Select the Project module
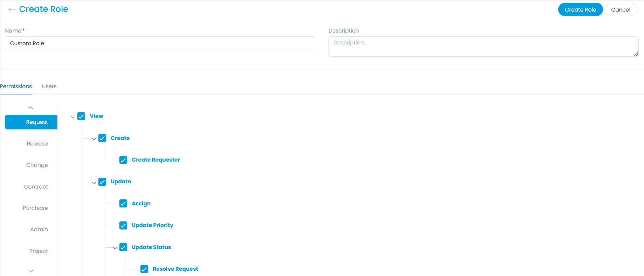The width and height of the screenshot is (644, 276). pyautogui.click(x=39, y=251)
